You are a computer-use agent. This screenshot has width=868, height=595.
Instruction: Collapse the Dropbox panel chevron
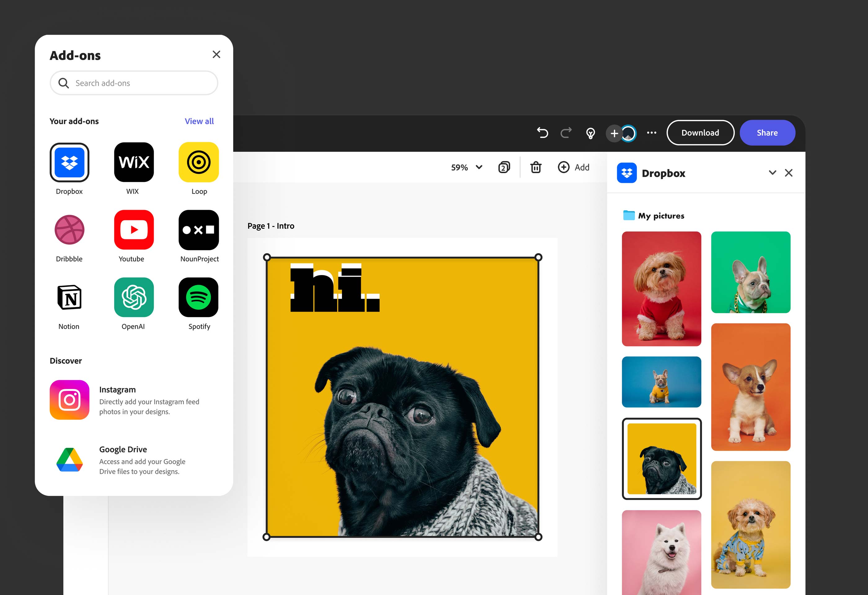(x=773, y=173)
